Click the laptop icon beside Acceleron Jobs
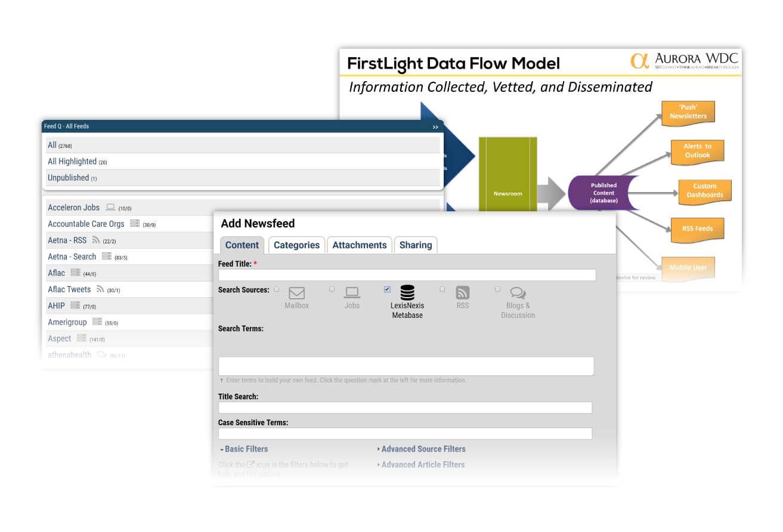This screenshot has height=532, width=783. (110, 208)
